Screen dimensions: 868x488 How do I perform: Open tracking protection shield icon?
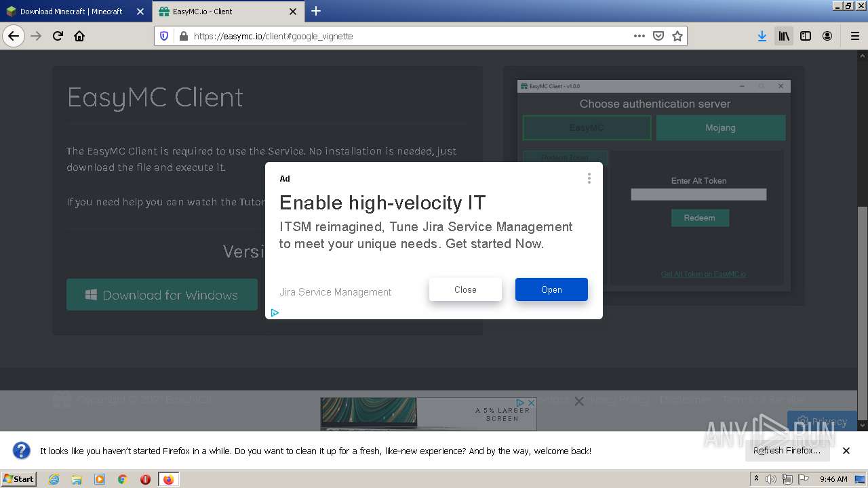164,36
